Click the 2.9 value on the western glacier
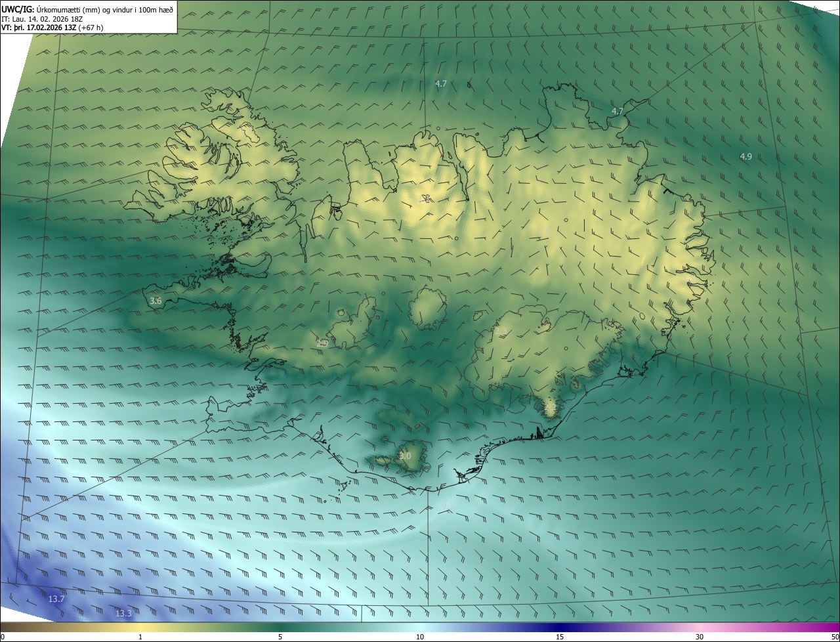Viewport: 840px width, 642px height. (x=322, y=343)
